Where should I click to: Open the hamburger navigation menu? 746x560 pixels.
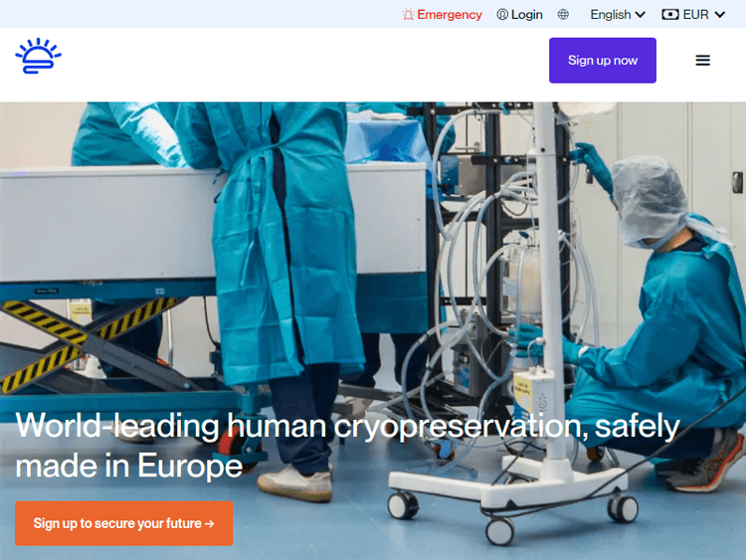coord(702,61)
